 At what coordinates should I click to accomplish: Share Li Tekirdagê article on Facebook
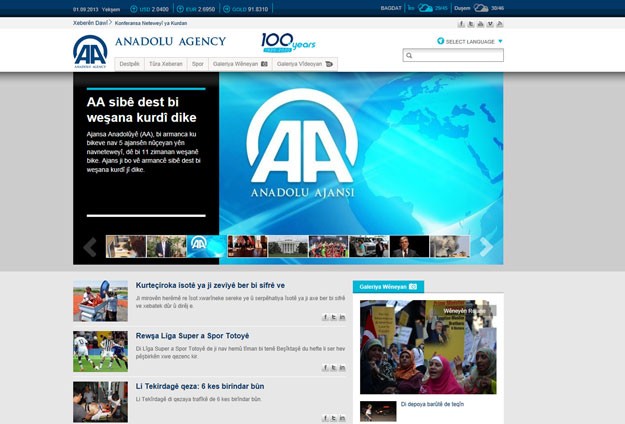[325, 418]
